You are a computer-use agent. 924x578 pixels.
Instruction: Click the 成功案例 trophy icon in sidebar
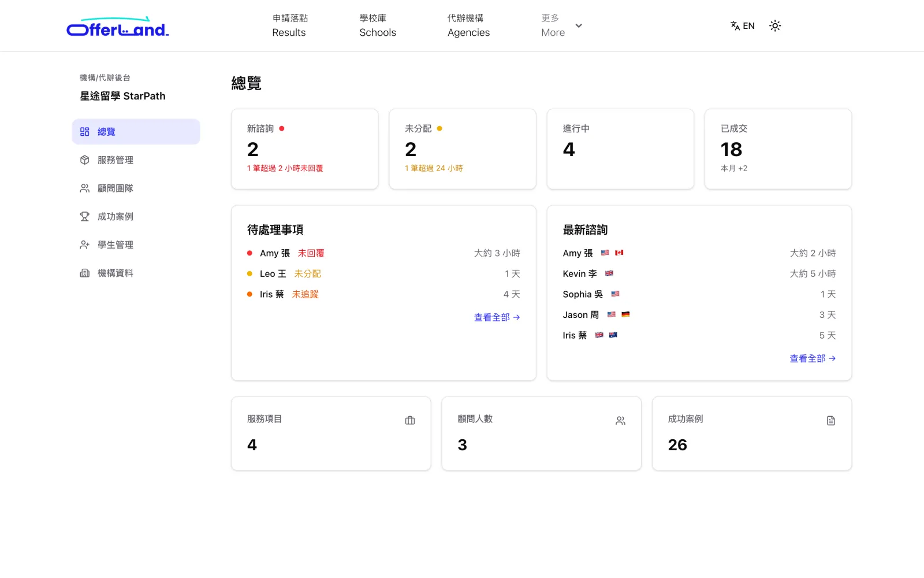pos(85,217)
